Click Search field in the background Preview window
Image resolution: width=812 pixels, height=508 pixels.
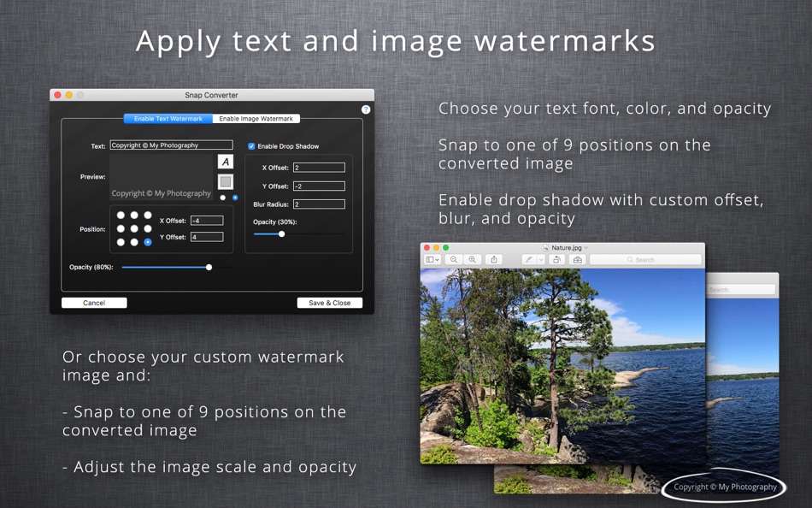pyautogui.click(x=741, y=289)
